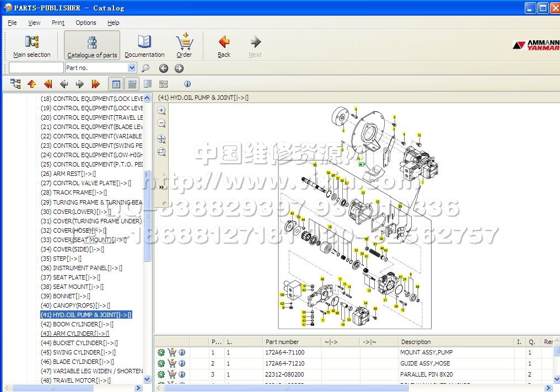Click the zoom out magnifier icon
Image resolution: width=560 pixels, height=392 pixels.
click(x=161, y=123)
